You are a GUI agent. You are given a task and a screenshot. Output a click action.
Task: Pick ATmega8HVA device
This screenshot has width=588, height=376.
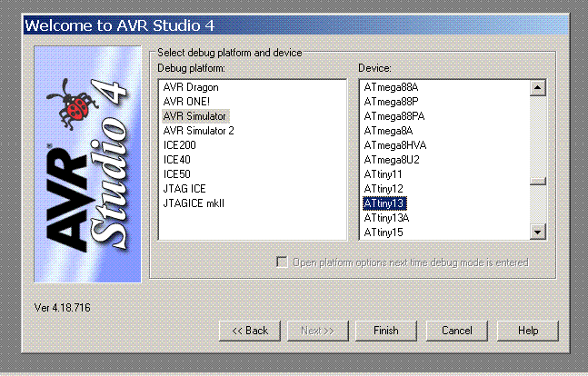click(395, 145)
